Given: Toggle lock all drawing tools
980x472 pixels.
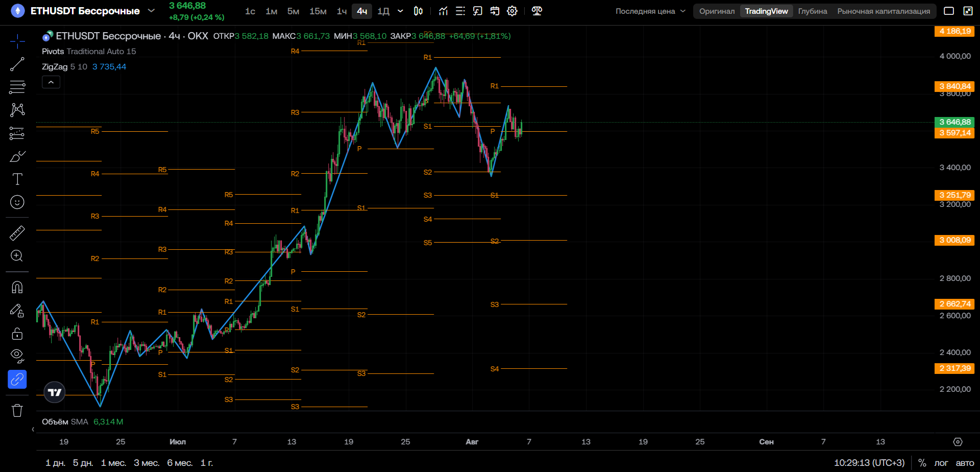Looking at the screenshot, I should pyautogui.click(x=17, y=333).
